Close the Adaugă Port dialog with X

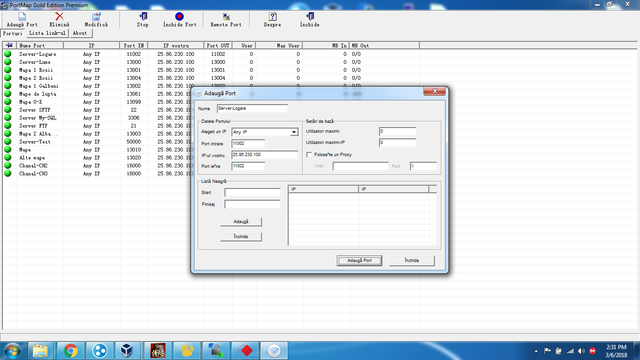(435, 91)
